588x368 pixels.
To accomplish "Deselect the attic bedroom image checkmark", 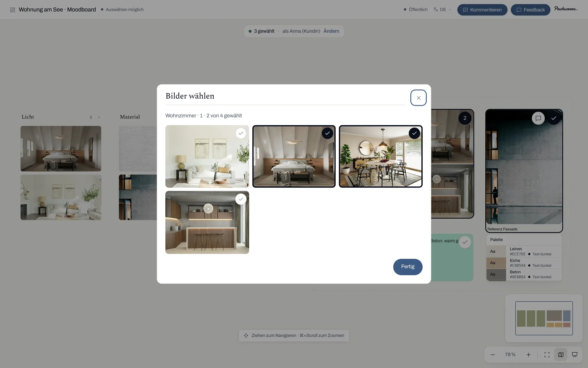I will coord(327,133).
